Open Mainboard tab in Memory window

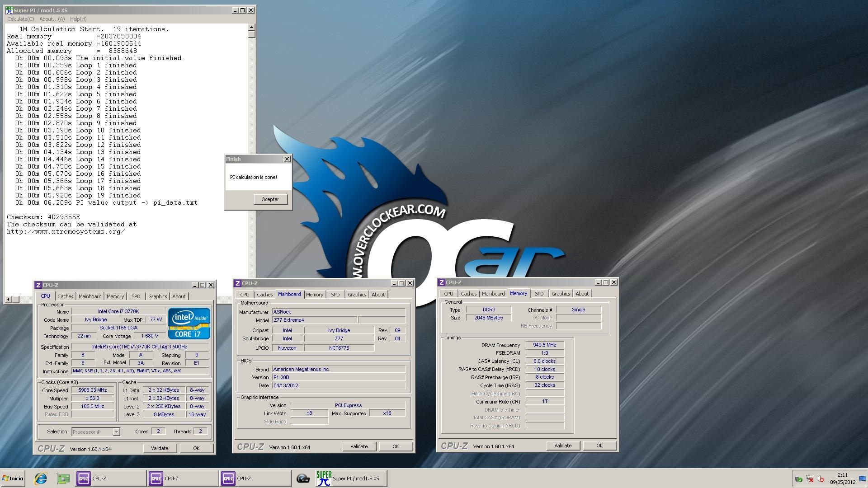[x=493, y=294]
